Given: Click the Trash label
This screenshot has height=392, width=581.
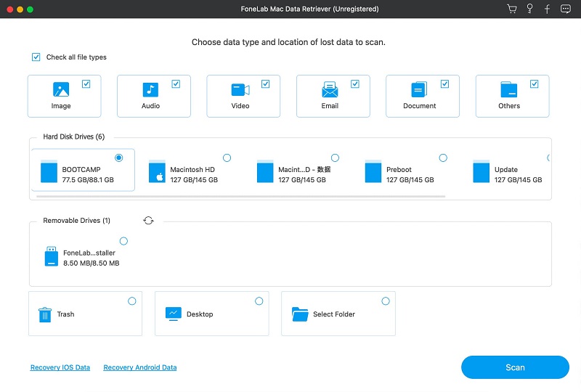Looking at the screenshot, I should pos(65,314).
